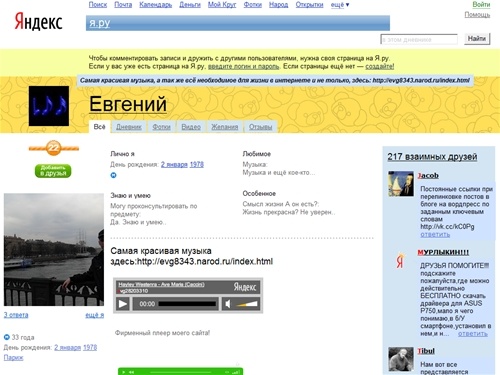Open МУРЛЫКИН!!! profile name link

point(443,252)
